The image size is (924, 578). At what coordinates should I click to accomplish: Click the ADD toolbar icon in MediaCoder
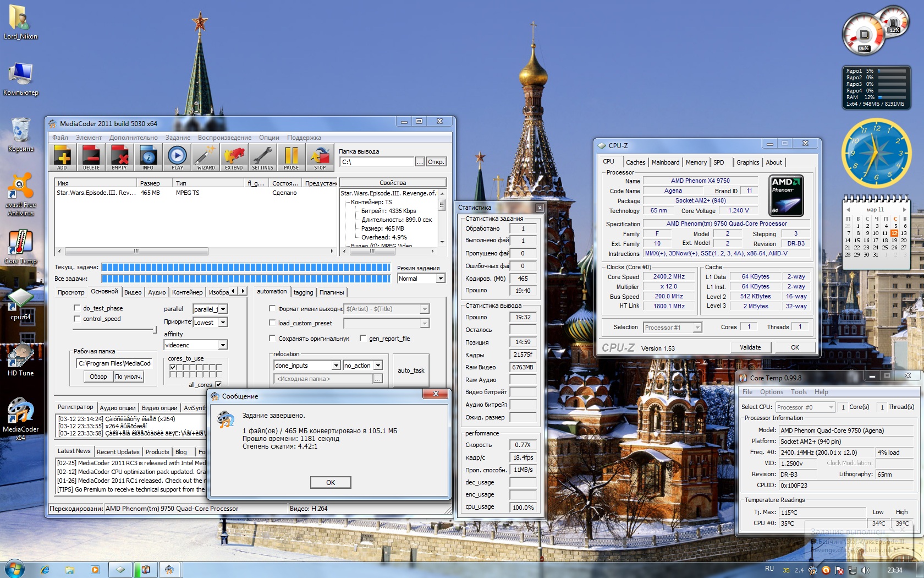62,157
